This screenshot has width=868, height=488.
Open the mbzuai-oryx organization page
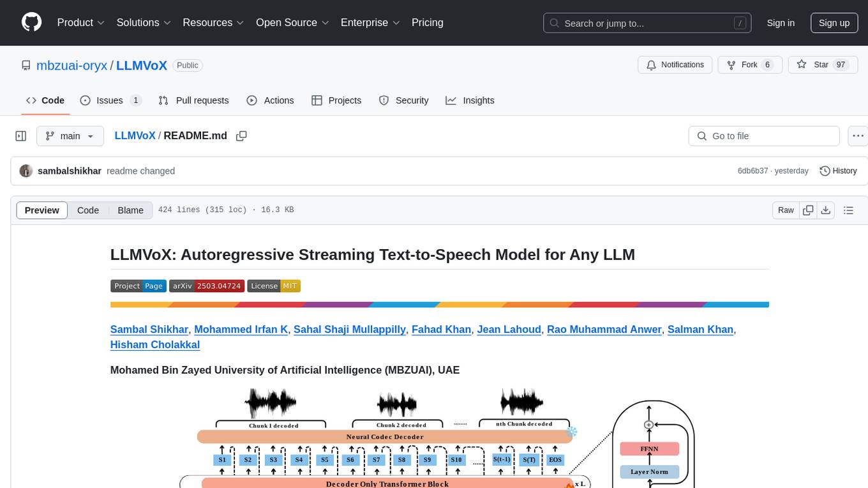[x=72, y=65]
